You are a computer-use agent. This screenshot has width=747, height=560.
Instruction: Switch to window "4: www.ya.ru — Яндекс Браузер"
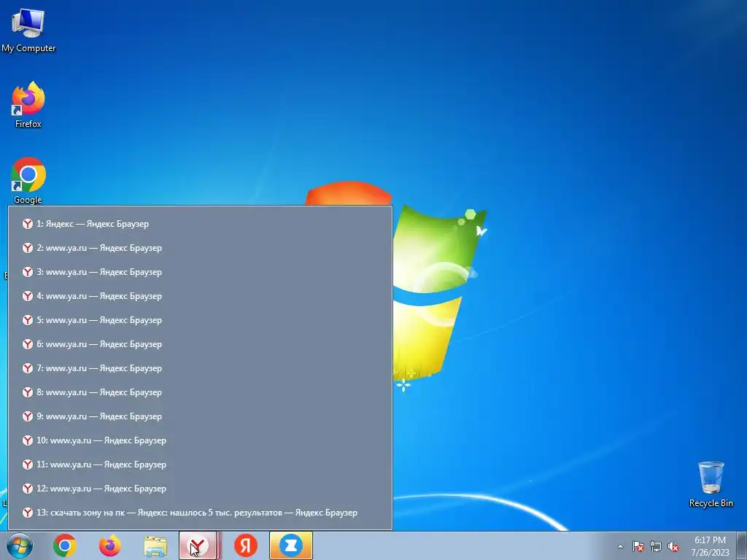click(200, 296)
